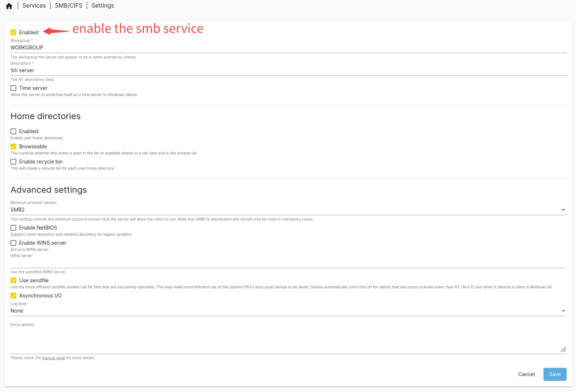Click the home icon in breadcrumb
Screen dimensions: 576x392
coord(9,6)
